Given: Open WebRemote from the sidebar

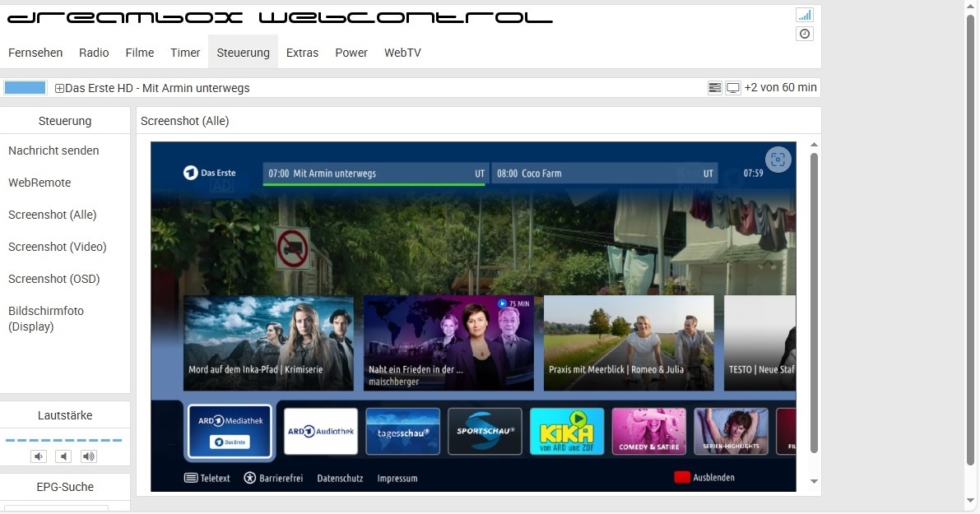Looking at the screenshot, I should pos(39,183).
